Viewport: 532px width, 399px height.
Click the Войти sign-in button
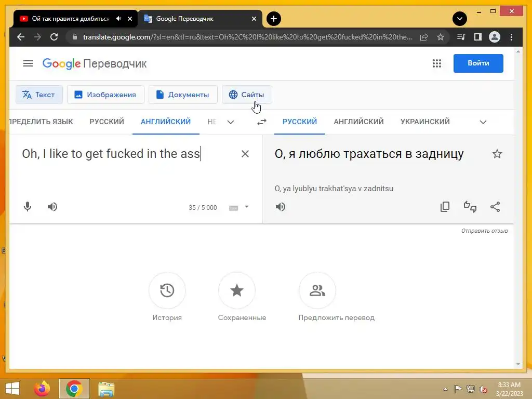478,63
